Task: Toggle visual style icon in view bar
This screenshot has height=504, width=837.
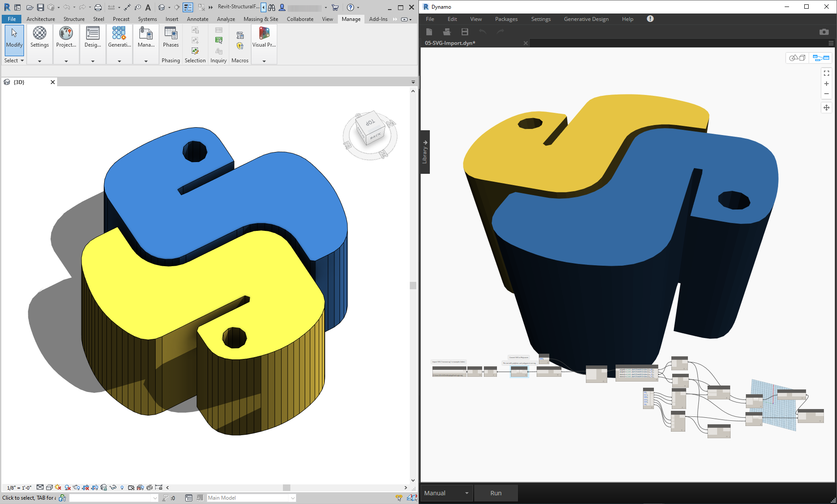Action: tap(49, 487)
